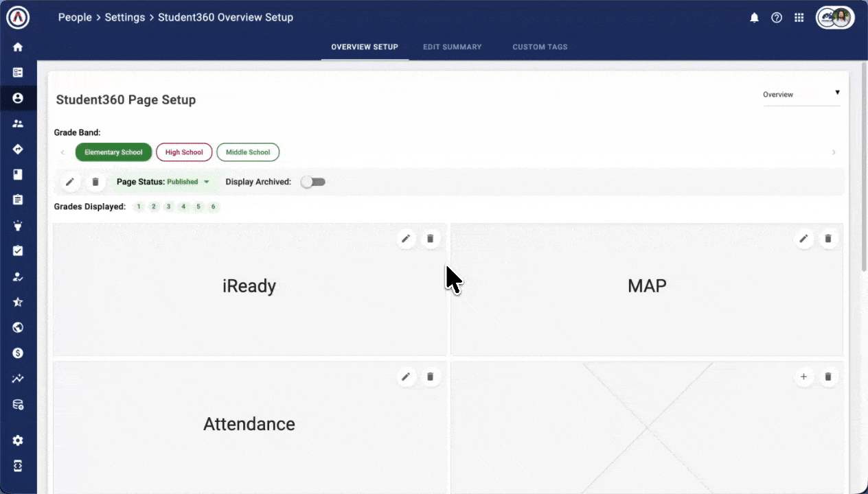The width and height of the screenshot is (868, 494).
Task: Open the notifications bell
Action: (754, 18)
